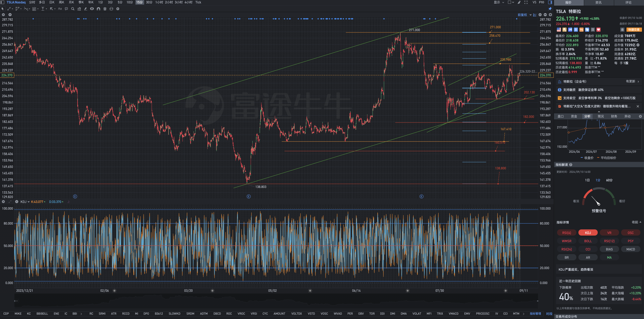Open the 特斯拉 (企业号) account row
The image size is (644, 319).
click(x=598, y=82)
